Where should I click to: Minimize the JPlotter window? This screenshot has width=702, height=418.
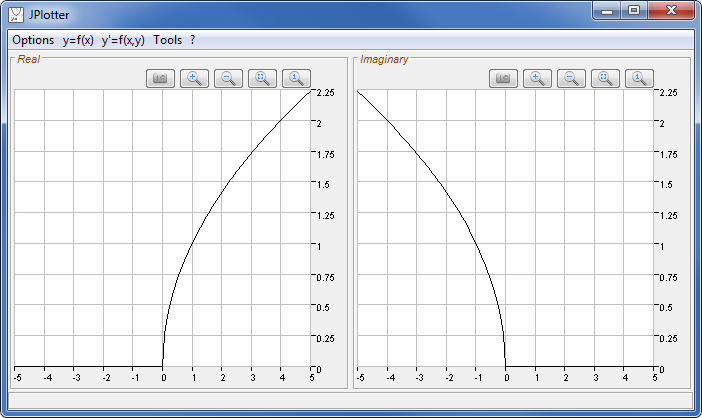607,11
